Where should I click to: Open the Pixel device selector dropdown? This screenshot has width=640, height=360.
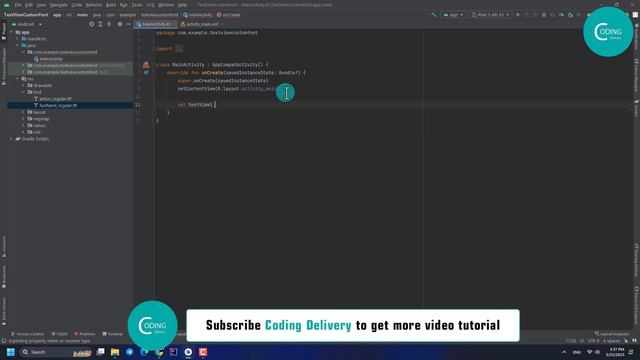pos(490,15)
